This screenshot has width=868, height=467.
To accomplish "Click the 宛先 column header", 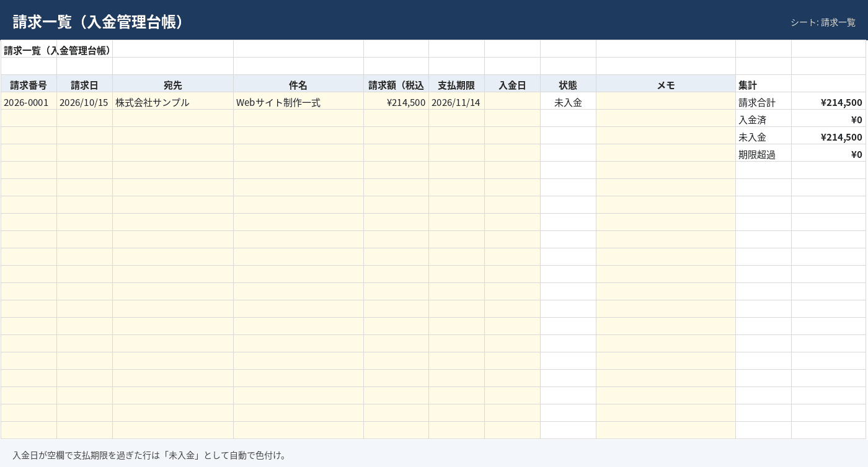I will point(173,85).
